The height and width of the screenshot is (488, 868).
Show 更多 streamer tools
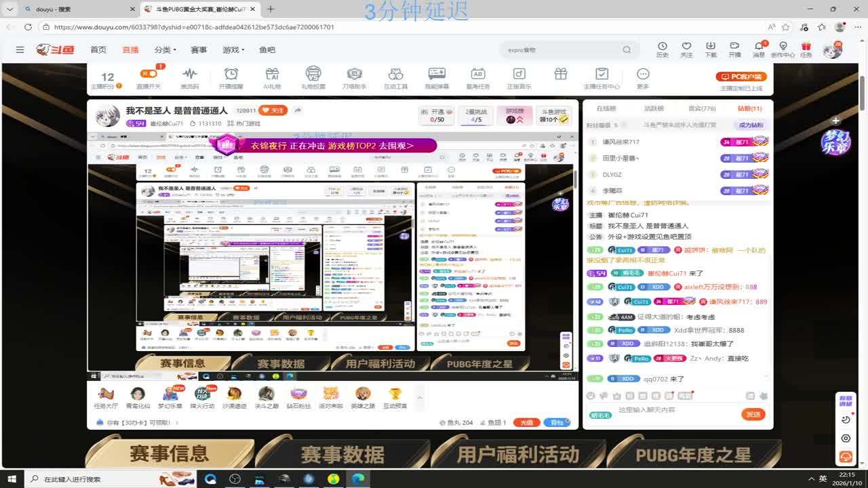pos(643,79)
